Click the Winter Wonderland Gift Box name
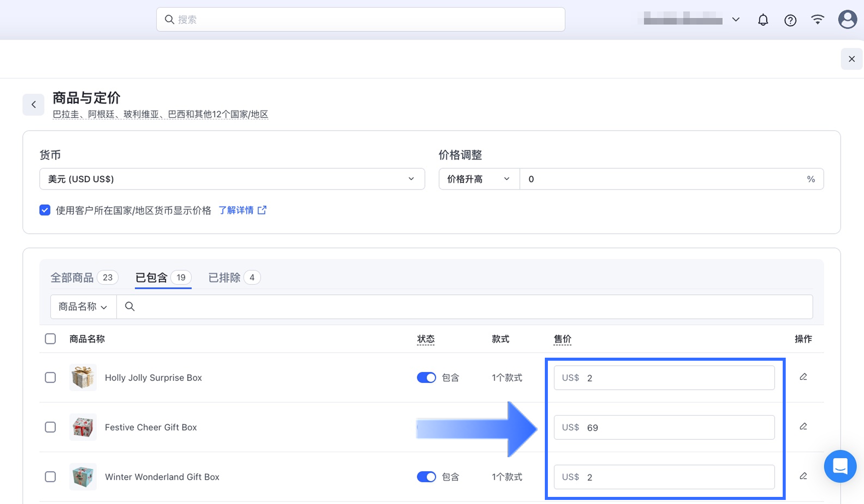Screen dimensions: 864x504 (x=162, y=477)
